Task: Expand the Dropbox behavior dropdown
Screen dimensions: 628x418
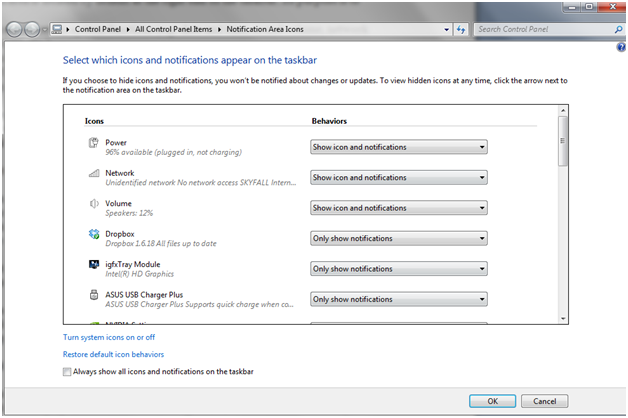Action: [x=398, y=239]
